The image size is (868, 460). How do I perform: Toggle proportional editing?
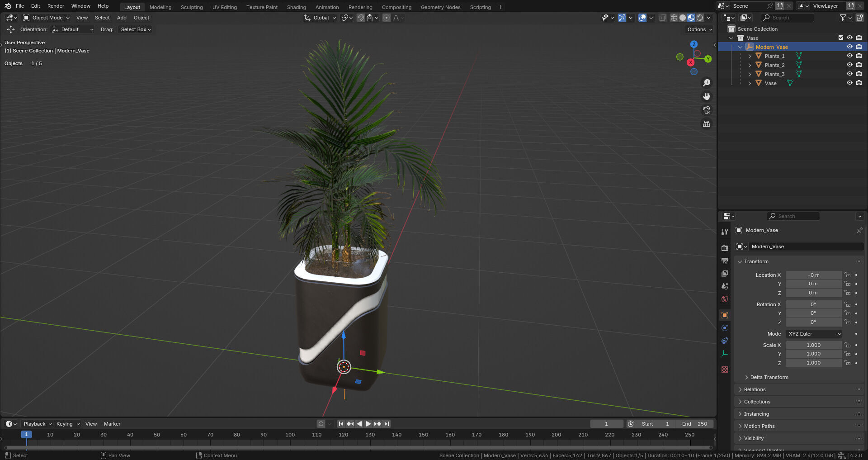(x=386, y=18)
